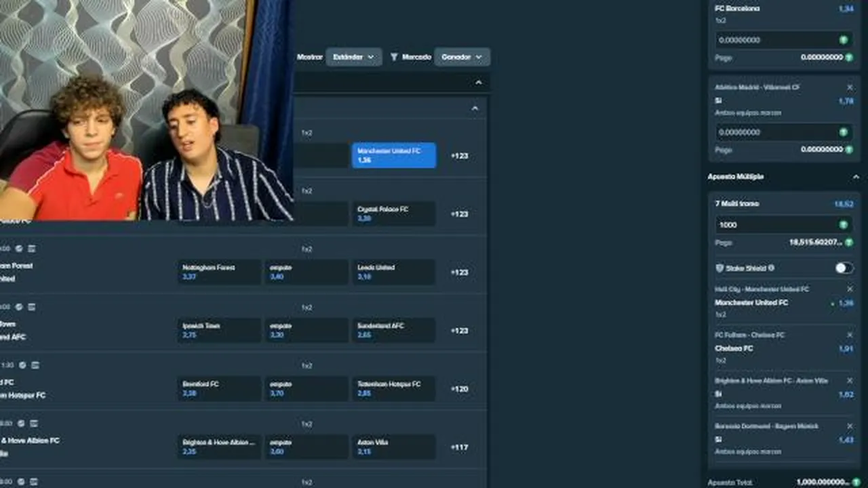The image size is (868, 488).
Task: Click the FC Barcelona odds 1,34
Action: pyautogui.click(x=846, y=9)
